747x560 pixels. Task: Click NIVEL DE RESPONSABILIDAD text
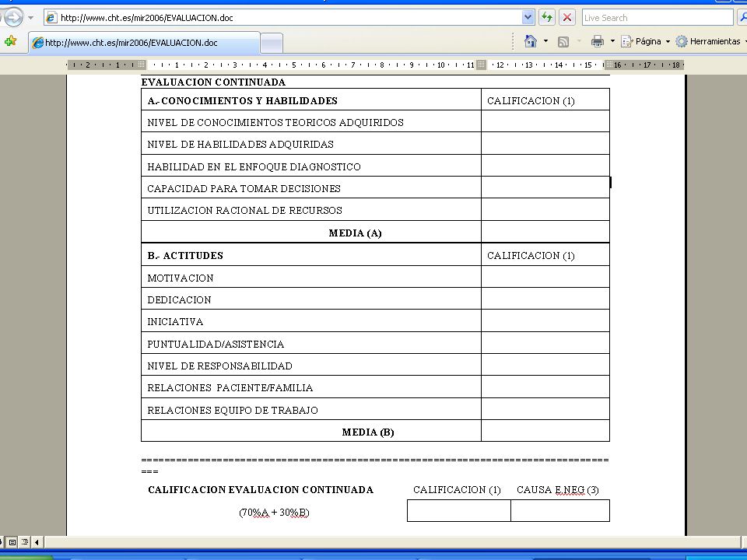point(220,366)
